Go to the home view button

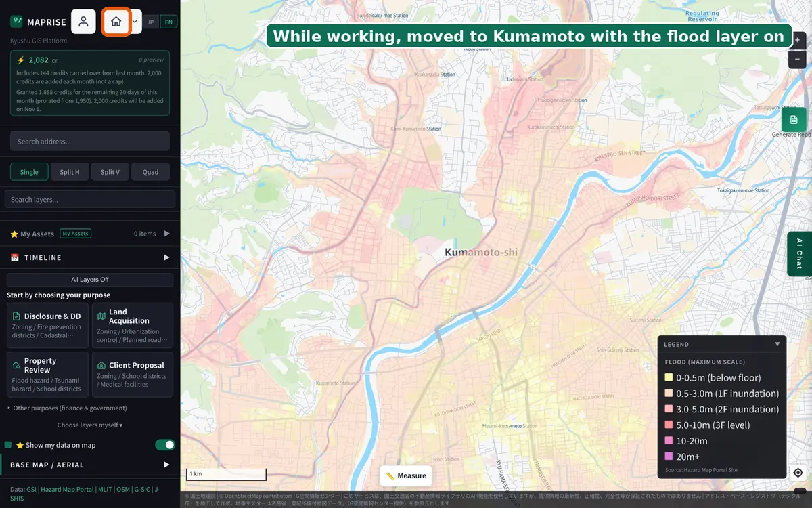(x=116, y=22)
